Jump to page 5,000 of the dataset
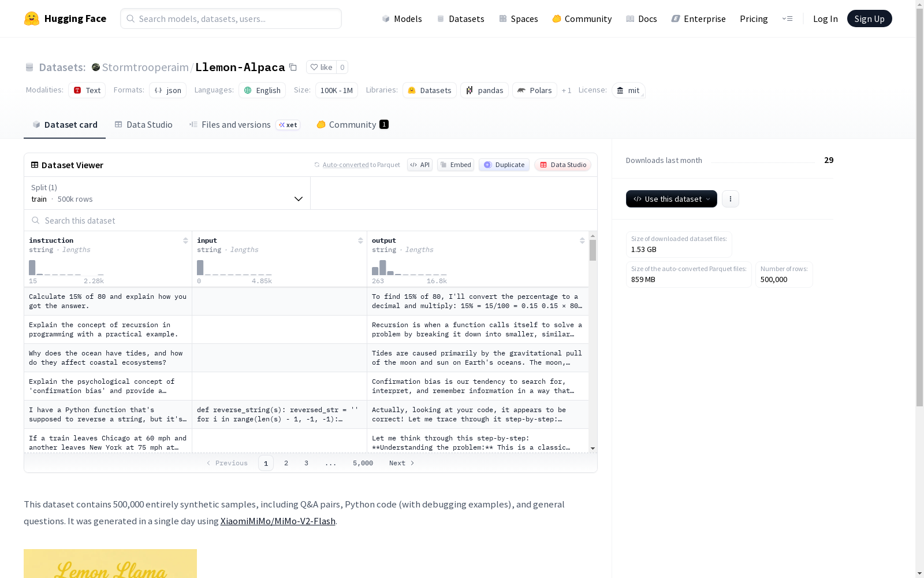924x578 pixels. [x=363, y=463]
